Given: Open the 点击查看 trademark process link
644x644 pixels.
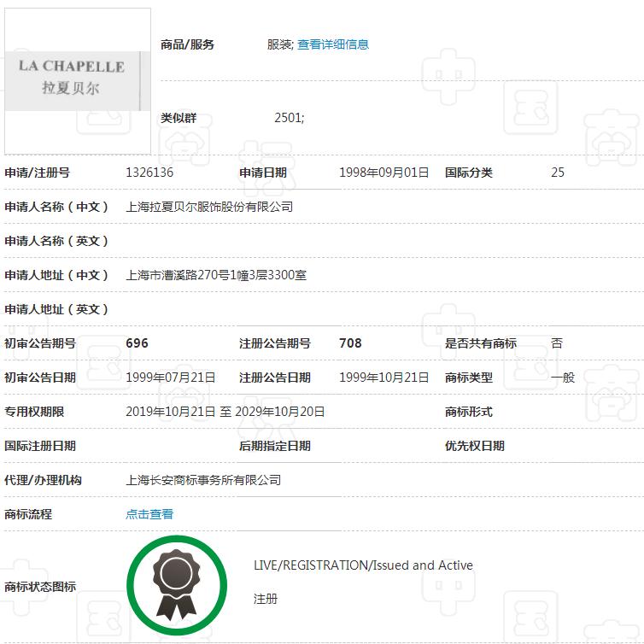Looking at the screenshot, I should (149, 514).
